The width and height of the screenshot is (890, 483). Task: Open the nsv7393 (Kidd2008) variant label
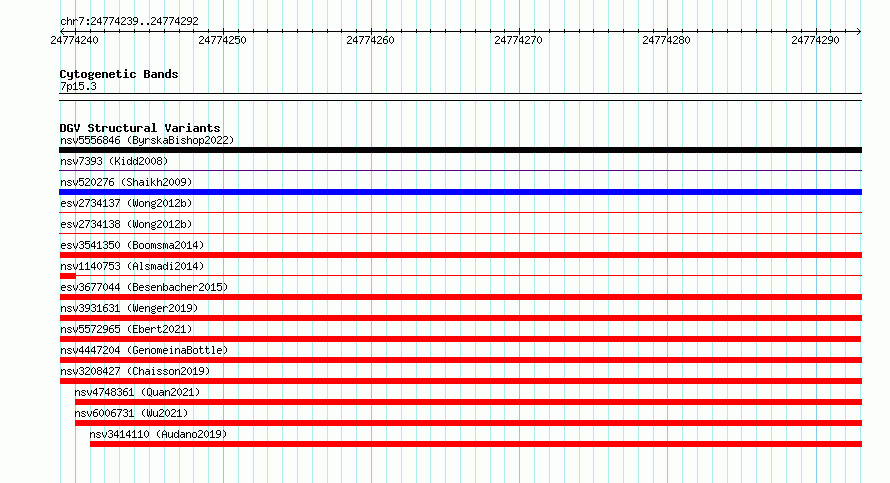click(x=114, y=161)
